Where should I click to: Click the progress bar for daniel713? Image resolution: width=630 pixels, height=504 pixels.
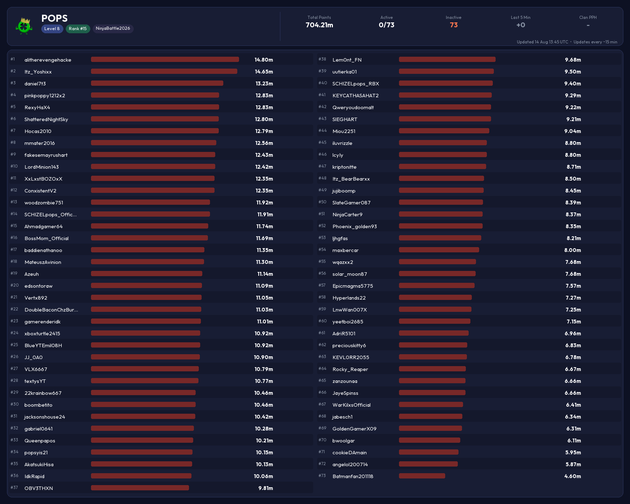coord(157,84)
